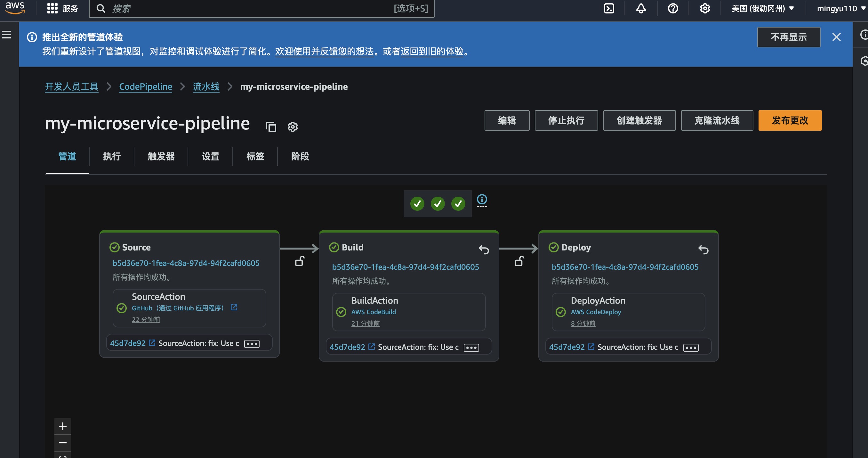Image resolution: width=868 pixels, height=458 pixels.
Task: Click the 8 分钟前 timestamp in DeployAction
Action: click(x=583, y=323)
